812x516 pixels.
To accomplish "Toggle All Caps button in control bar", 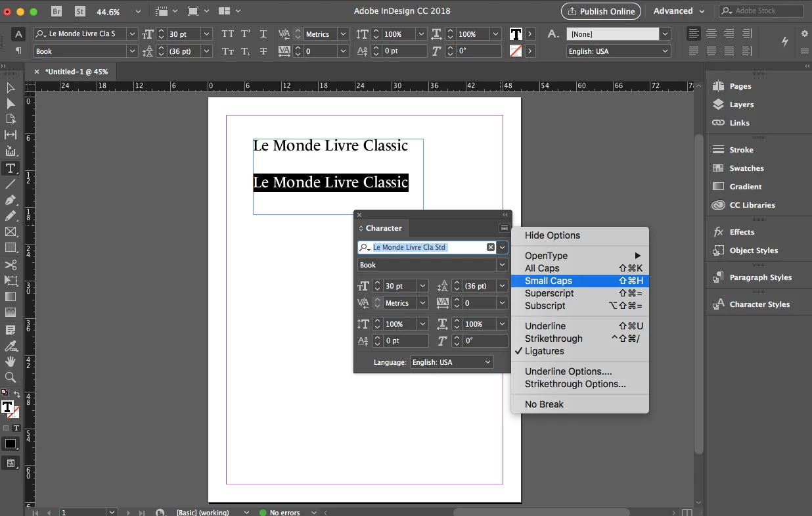I will tap(227, 34).
